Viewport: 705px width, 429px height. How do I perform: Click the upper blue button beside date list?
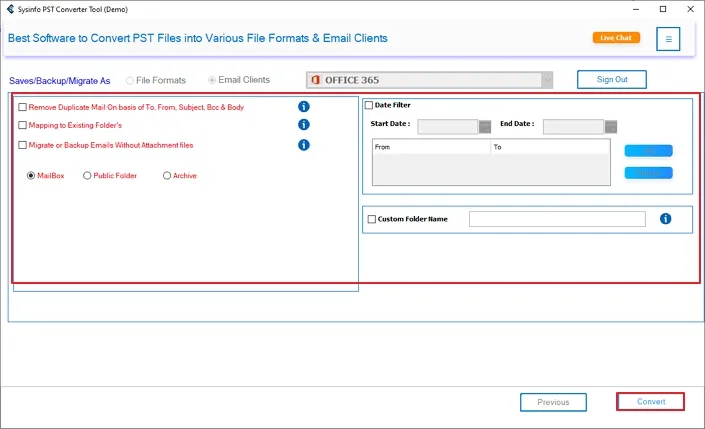[648, 151]
